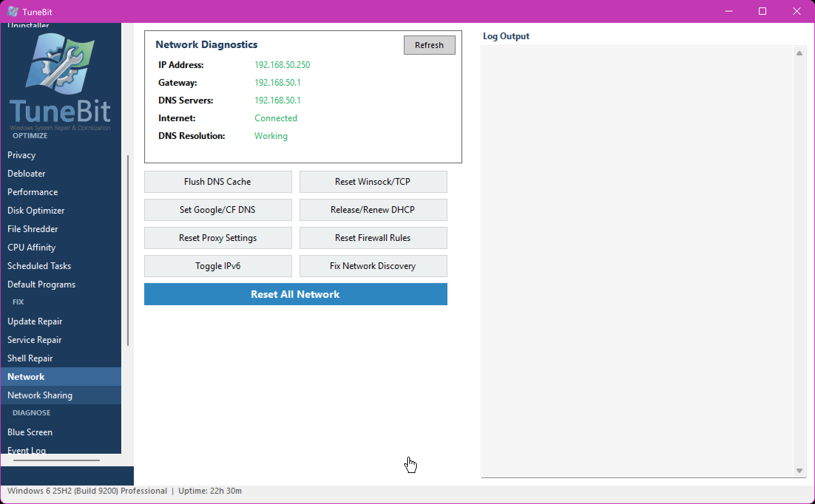
Task: Open Network Sharing page
Action: 61,395
